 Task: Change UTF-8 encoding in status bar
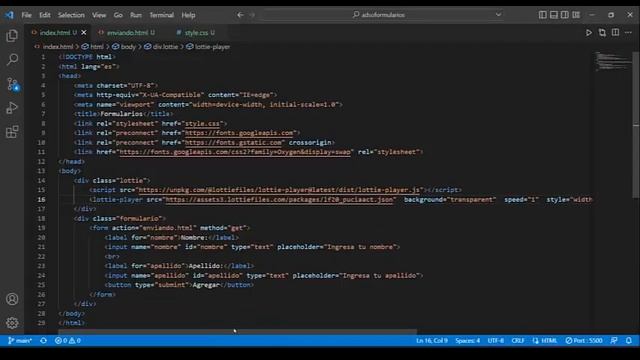496,340
